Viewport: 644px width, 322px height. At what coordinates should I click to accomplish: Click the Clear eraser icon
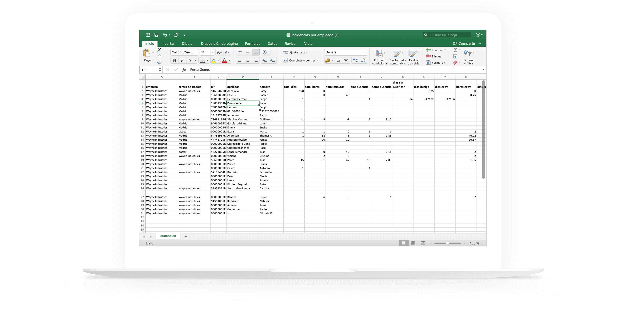pyautogui.click(x=455, y=62)
